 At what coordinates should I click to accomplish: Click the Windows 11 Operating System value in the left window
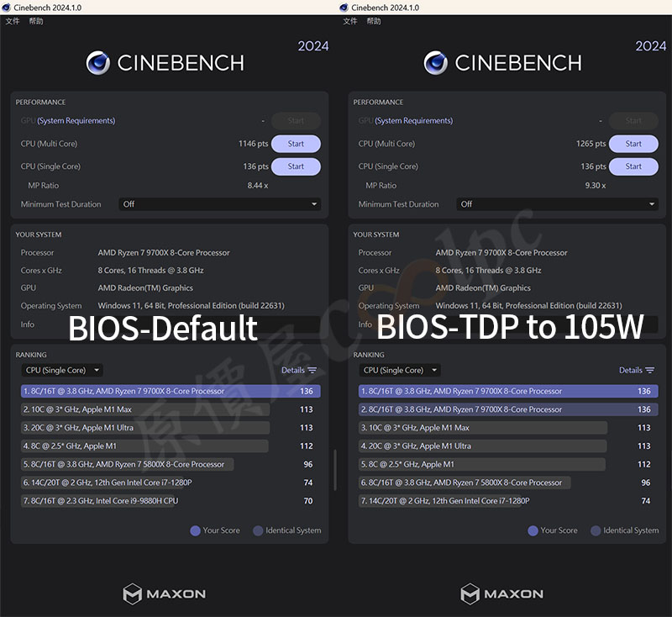point(192,306)
